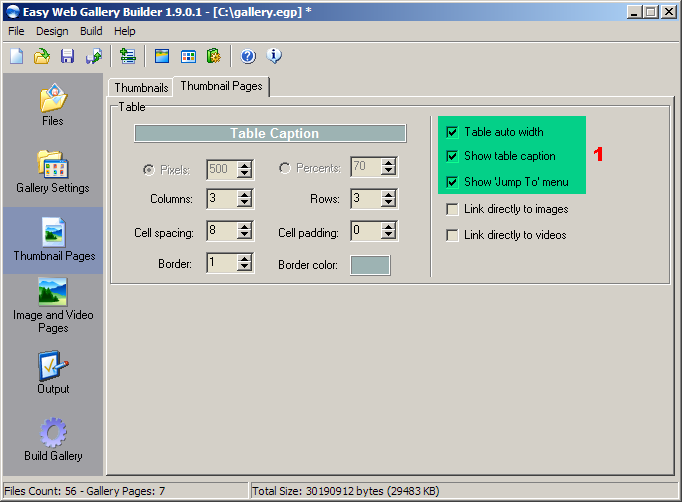
Task: Increase the Rows value with up arrow
Action: [x=388, y=194]
